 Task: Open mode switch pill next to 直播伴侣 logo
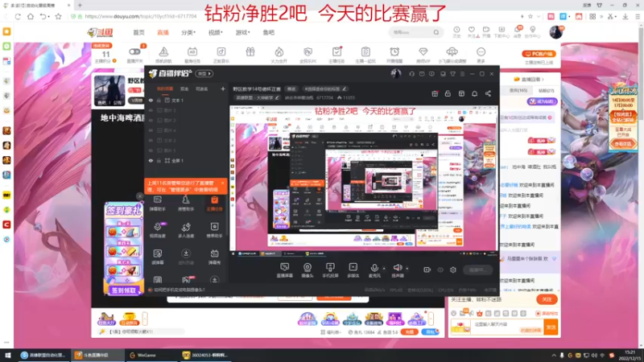point(204,74)
